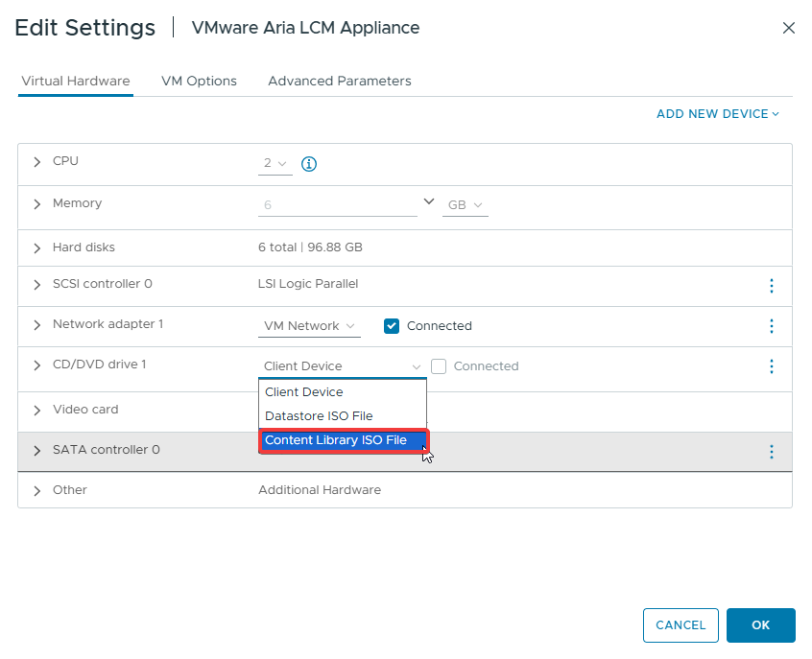Click the VMware Aria LCM Appliance title
This screenshot has width=812, height=659.
305,28
